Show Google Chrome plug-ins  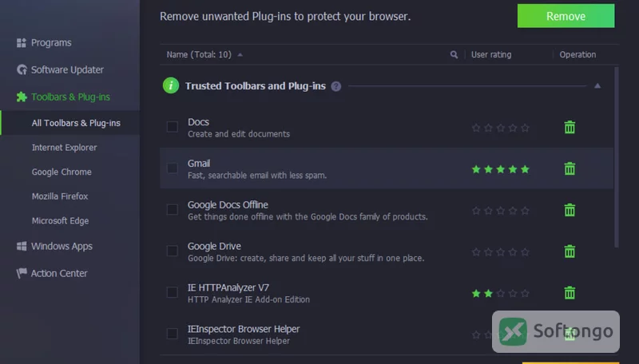62,172
